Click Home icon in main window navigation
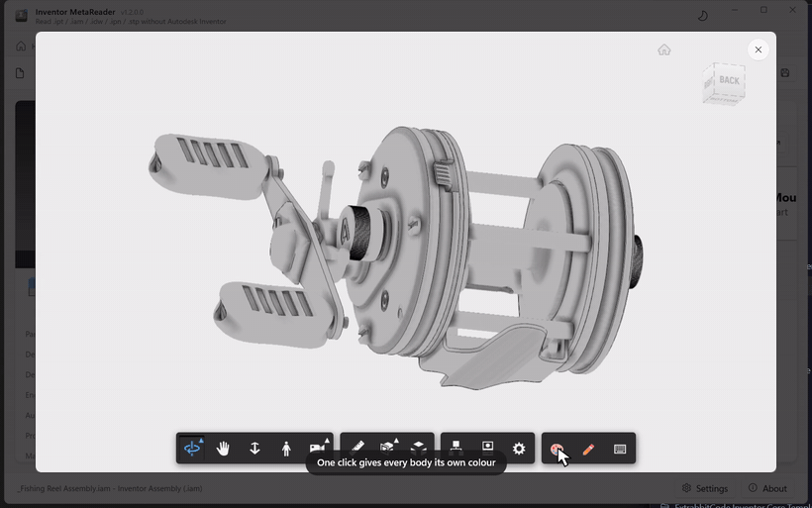 (x=21, y=47)
